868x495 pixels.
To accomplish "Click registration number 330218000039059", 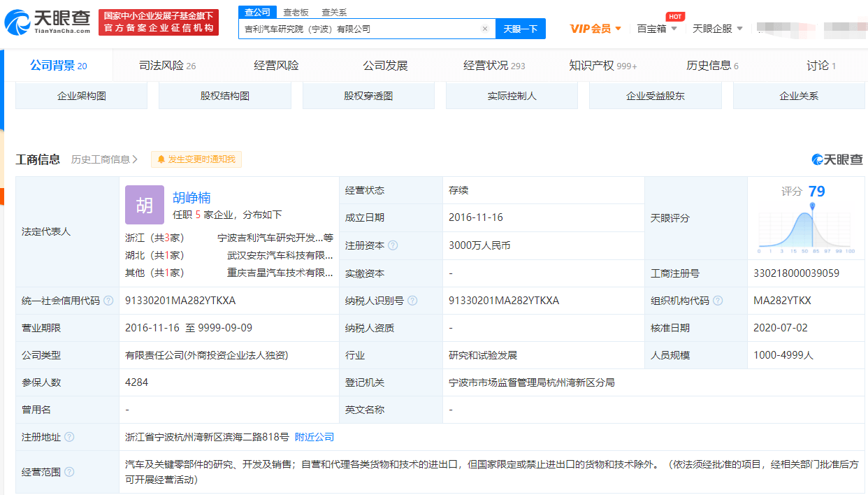I will pos(796,273).
